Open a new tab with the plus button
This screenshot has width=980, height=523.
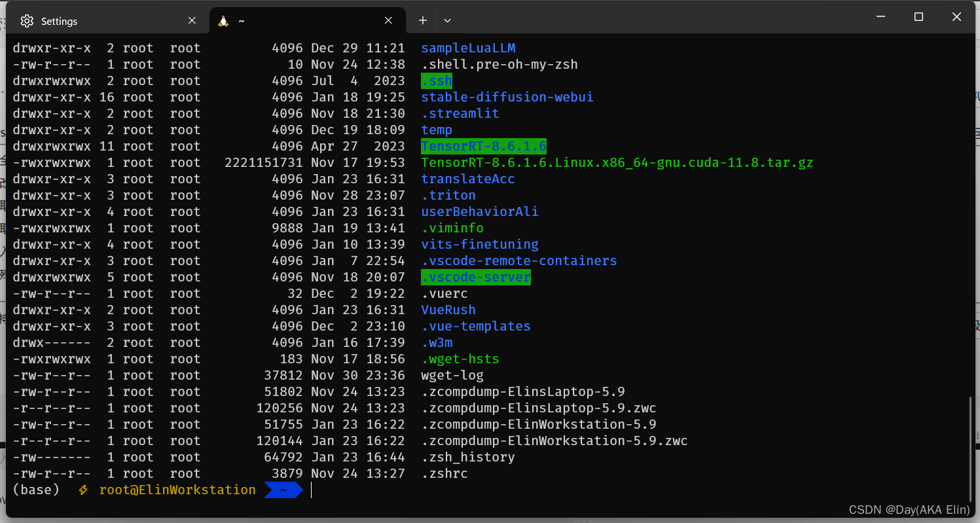[423, 21]
